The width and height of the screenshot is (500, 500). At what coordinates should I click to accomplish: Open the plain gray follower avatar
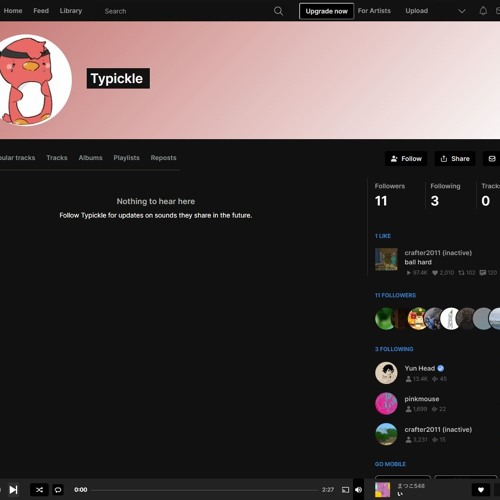pyautogui.click(x=482, y=319)
